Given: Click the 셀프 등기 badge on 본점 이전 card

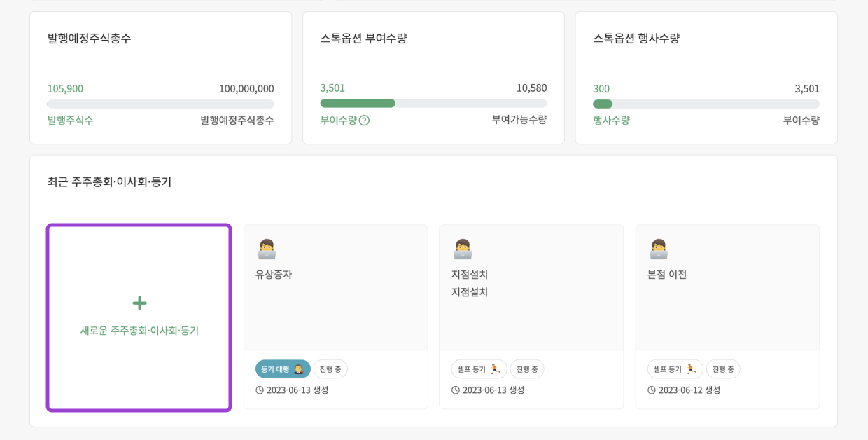Looking at the screenshot, I should (675, 369).
